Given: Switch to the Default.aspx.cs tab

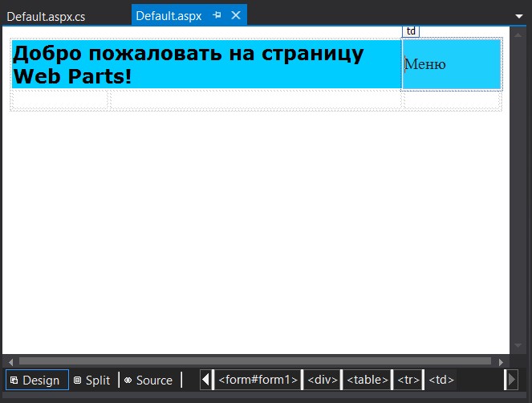Looking at the screenshot, I should coord(46,17).
